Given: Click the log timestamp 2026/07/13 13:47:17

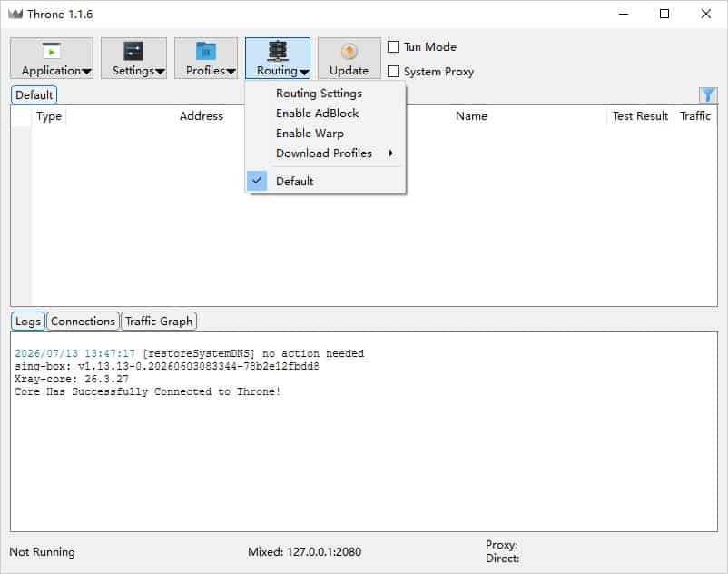Looking at the screenshot, I should pos(74,354).
